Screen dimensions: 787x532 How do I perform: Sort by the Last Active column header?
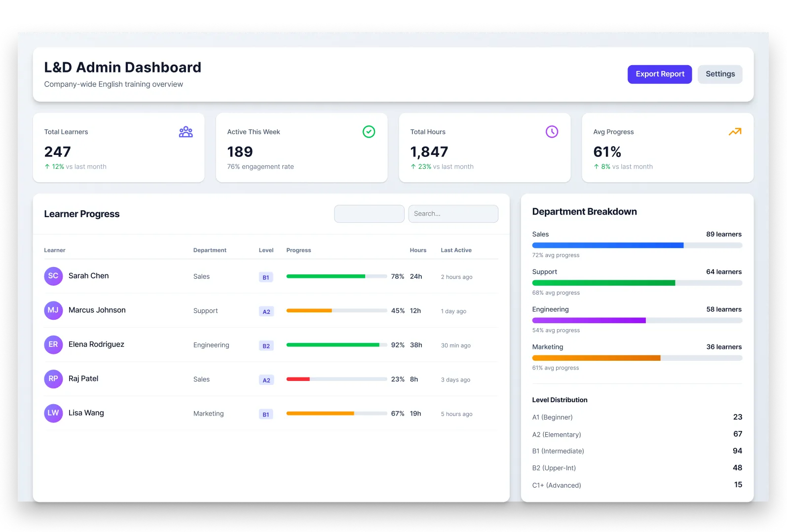tap(456, 250)
